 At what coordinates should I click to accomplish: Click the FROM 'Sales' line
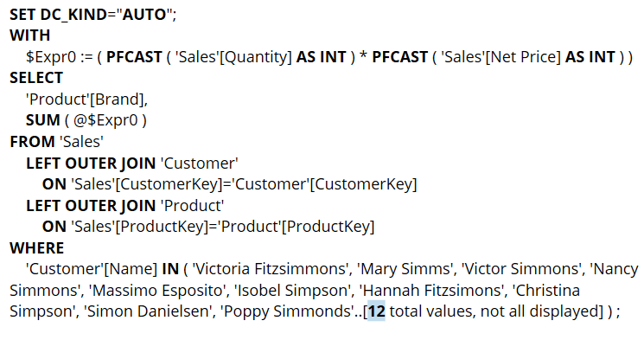(x=57, y=141)
